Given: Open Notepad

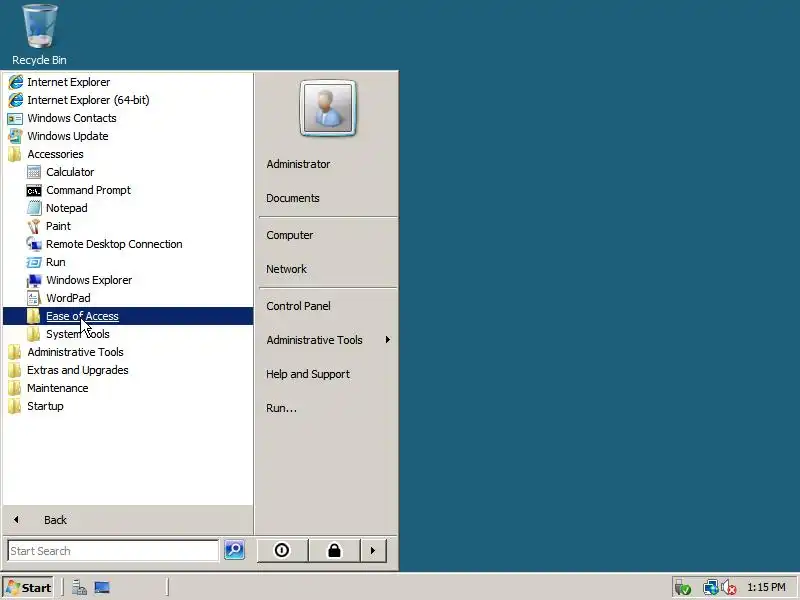Looking at the screenshot, I should [x=128, y=208].
